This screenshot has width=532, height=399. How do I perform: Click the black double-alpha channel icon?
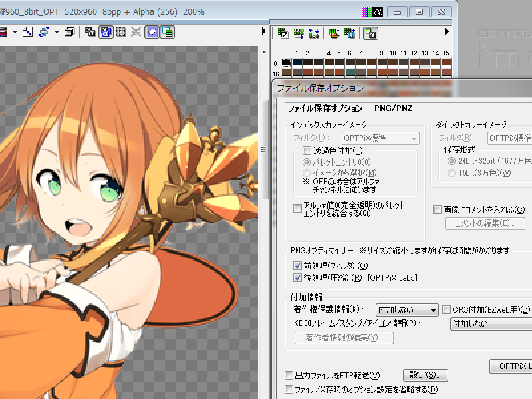coord(90,32)
